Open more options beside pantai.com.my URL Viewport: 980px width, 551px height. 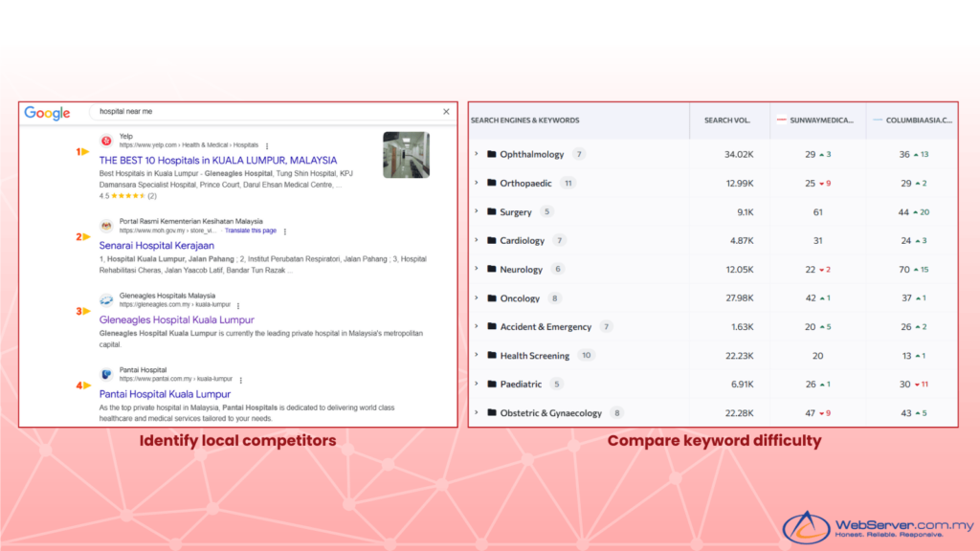pyautogui.click(x=240, y=380)
